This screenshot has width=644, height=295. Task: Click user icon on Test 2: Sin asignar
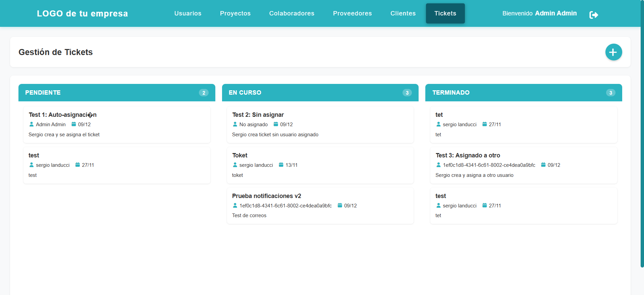coord(235,124)
